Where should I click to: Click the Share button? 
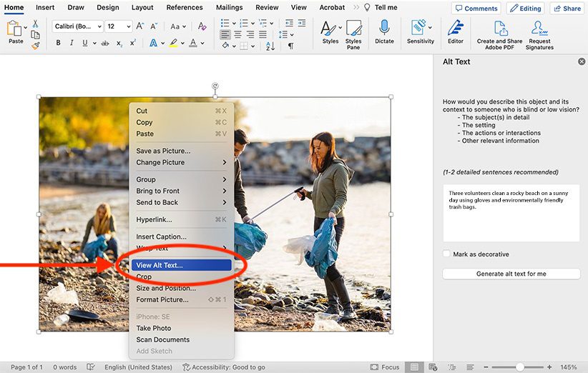(x=567, y=9)
